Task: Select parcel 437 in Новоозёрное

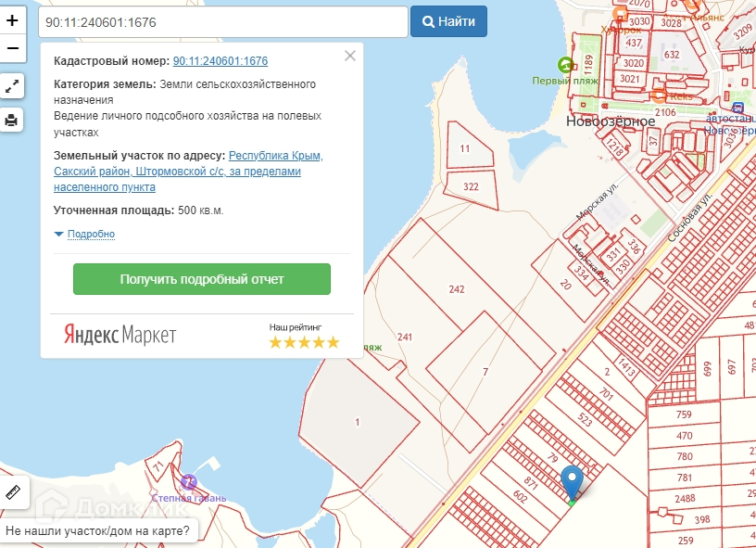Action: pyautogui.click(x=633, y=43)
